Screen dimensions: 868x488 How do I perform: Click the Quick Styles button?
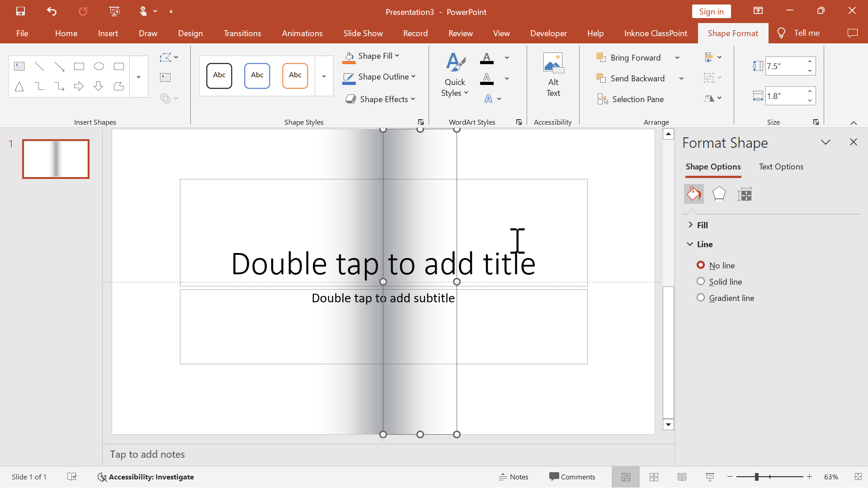click(455, 75)
